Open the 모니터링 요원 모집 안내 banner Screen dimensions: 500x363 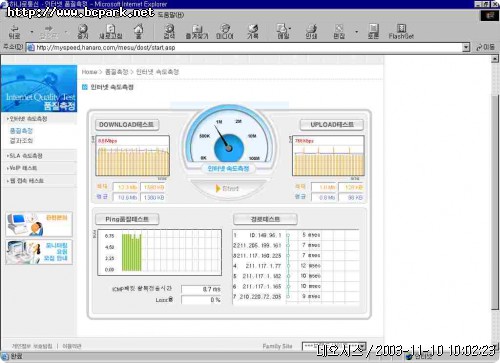tap(39, 252)
